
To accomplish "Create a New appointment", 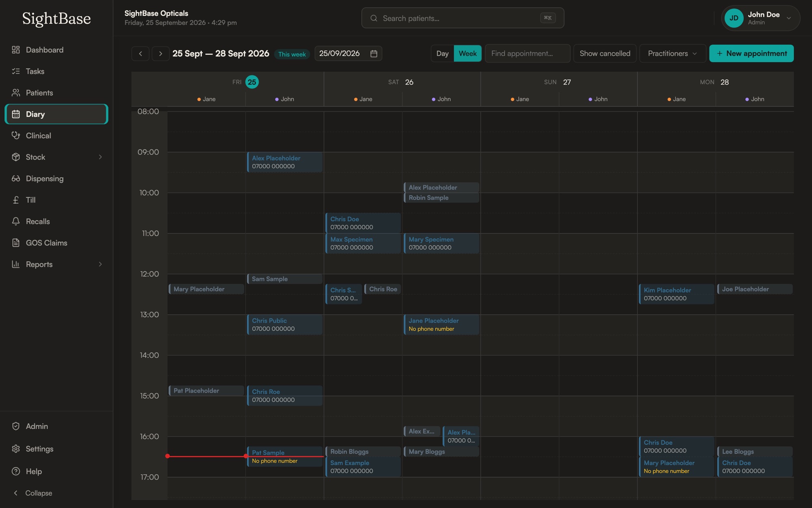I will (752, 53).
